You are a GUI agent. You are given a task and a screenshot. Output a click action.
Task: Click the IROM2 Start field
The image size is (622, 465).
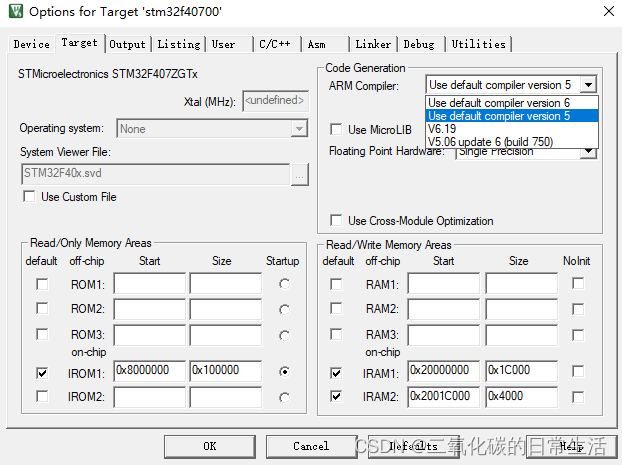[x=150, y=398]
